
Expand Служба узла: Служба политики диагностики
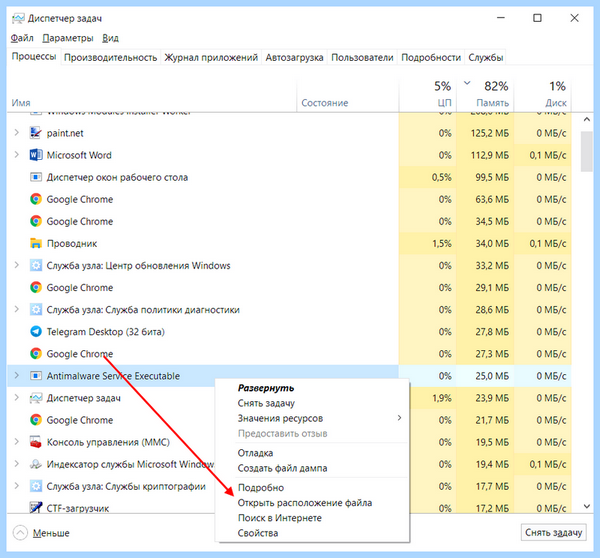click(x=16, y=310)
